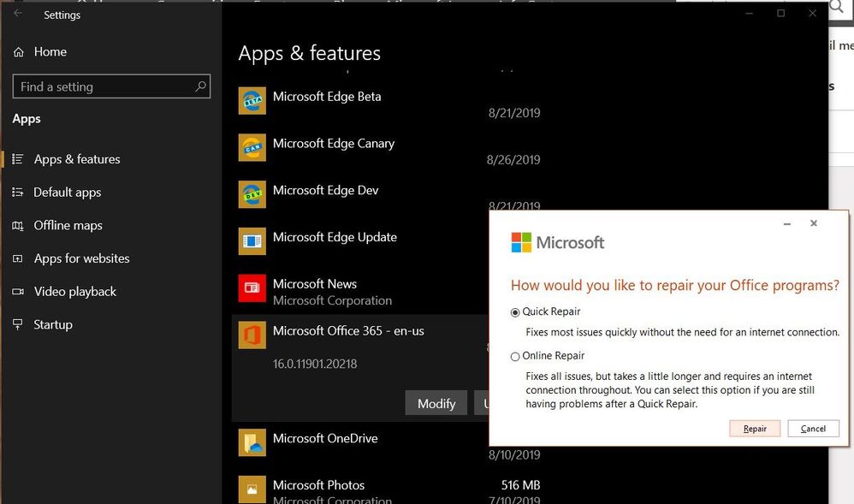
Task: Click Office version number 16.0.11901.20218
Action: (x=315, y=364)
